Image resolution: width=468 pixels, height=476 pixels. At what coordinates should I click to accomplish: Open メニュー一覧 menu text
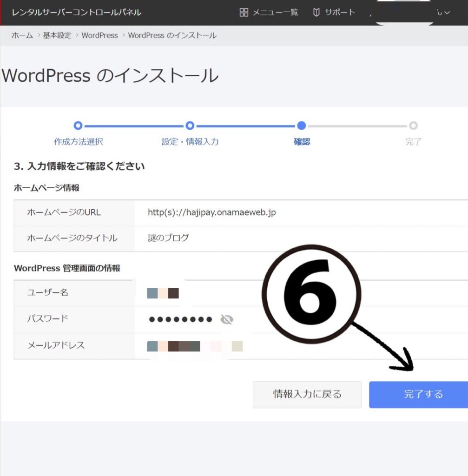275,13
